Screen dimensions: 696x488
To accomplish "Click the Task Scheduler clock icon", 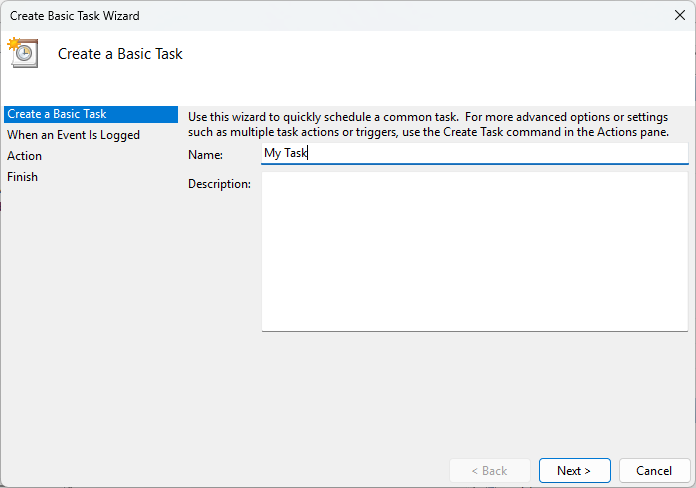I will [23, 53].
